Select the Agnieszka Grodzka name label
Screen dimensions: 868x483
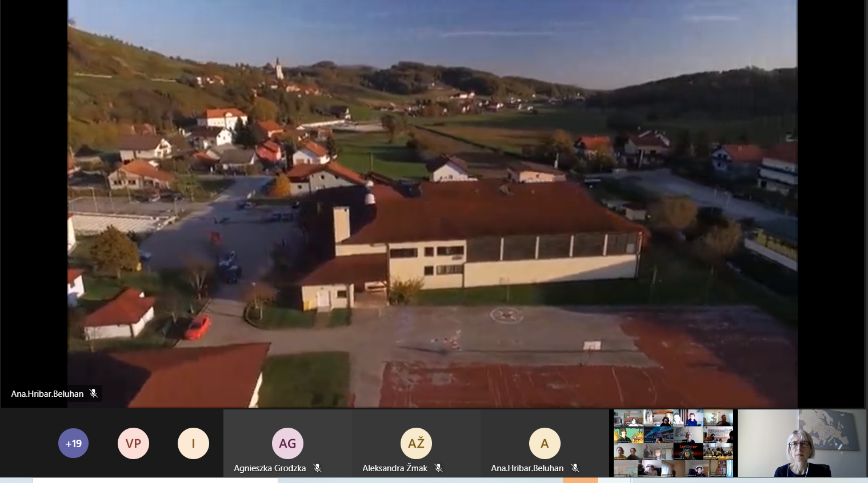click(270, 468)
